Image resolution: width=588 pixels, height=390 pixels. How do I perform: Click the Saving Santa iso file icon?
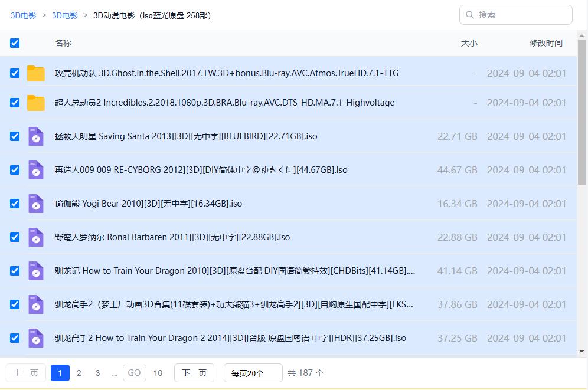click(36, 136)
